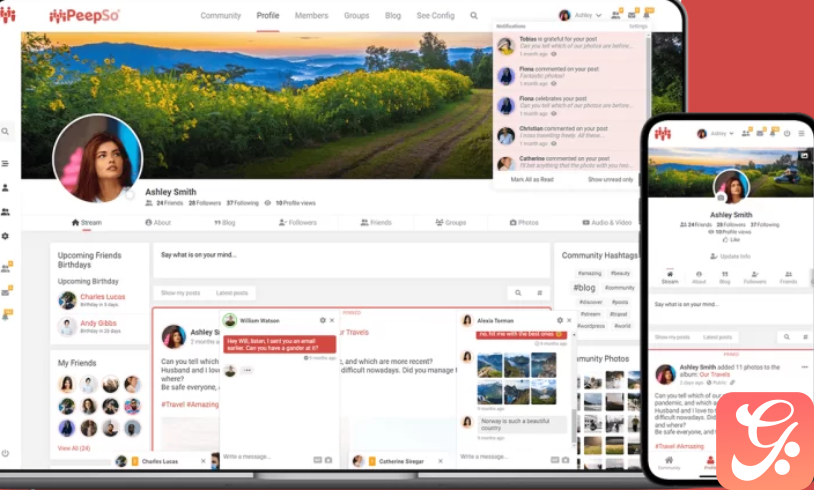Close the Charles Lucas chat tab
Viewport: 814px width, 490px height.
pyautogui.click(x=203, y=461)
